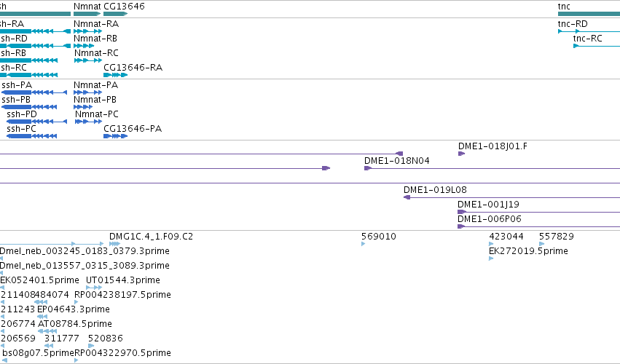
Task: Click the 211243 feature label
Action: (x=18, y=309)
